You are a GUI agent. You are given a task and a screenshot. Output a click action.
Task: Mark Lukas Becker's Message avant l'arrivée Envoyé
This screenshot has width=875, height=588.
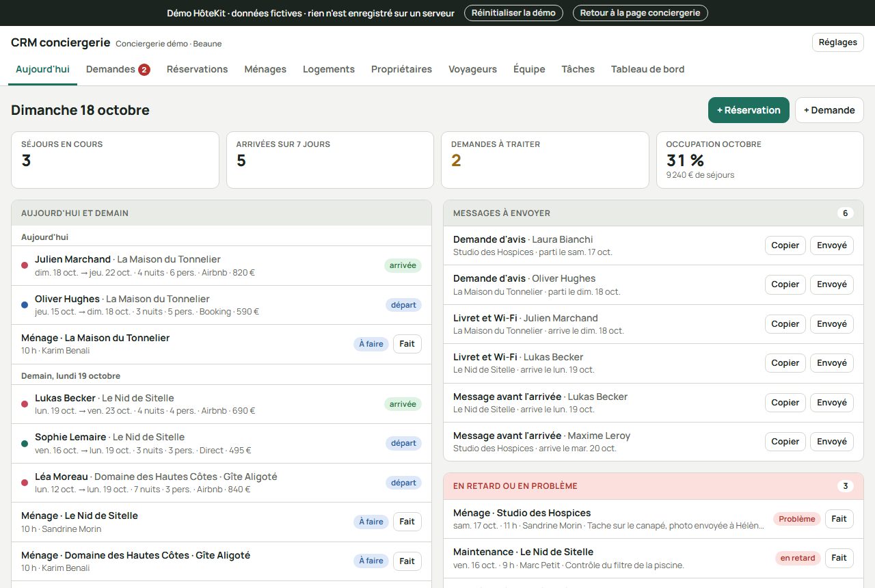[x=832, y=403]
